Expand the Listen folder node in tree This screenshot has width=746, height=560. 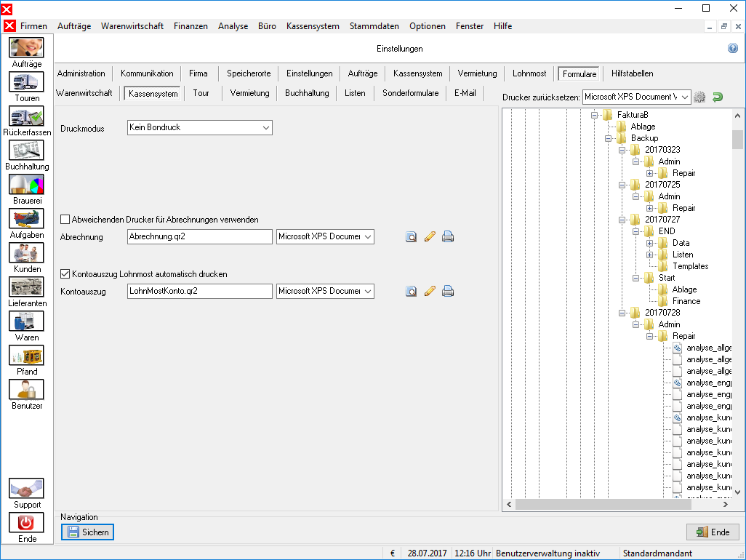click(x=649, y=255)
